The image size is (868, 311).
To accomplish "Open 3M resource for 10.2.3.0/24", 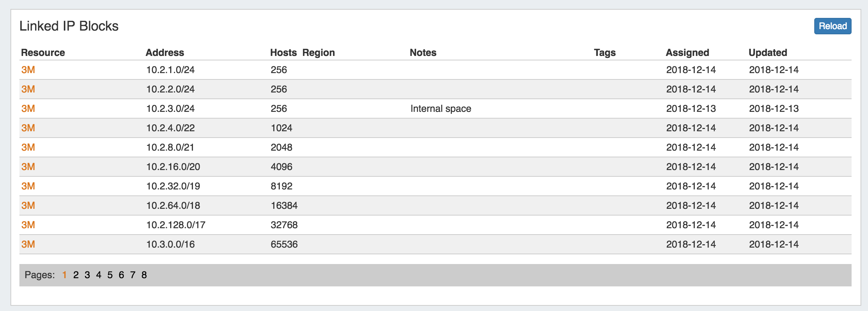I will point(28,109).
